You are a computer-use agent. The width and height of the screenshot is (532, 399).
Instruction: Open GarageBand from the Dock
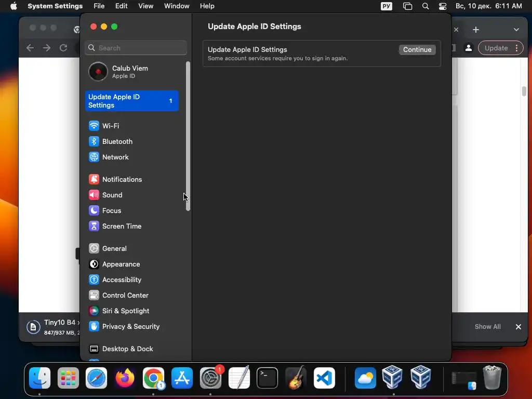(296, 378)
